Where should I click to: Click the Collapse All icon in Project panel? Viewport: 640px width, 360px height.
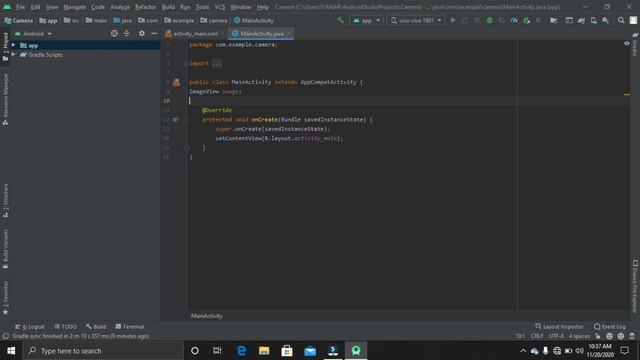(127, 33)
